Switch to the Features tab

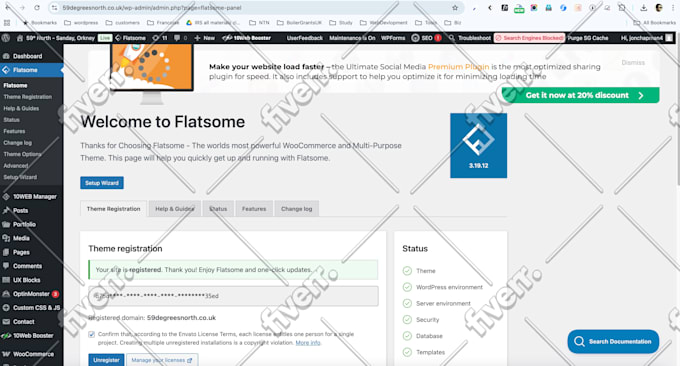click(x=254, y=209)
